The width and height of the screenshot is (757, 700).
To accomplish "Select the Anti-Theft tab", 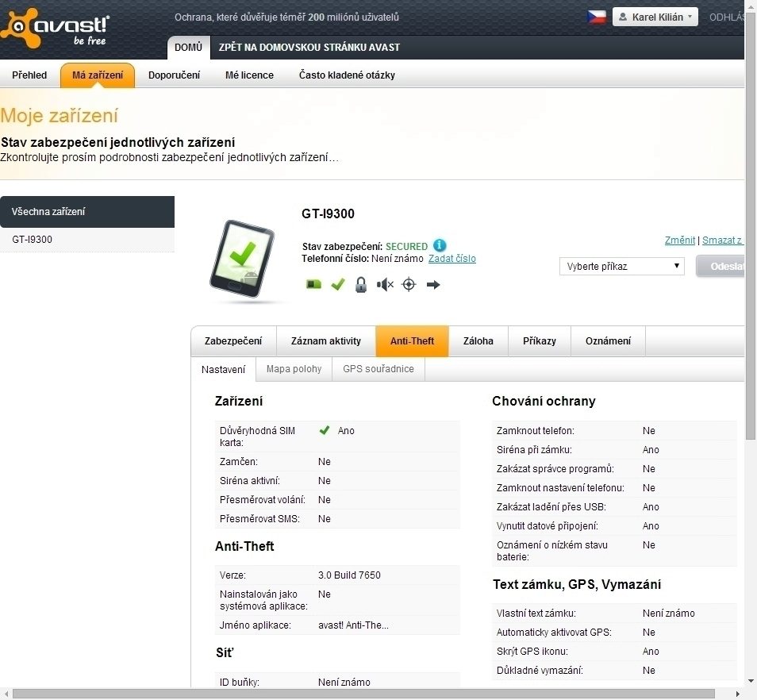I will click(413, 340).
